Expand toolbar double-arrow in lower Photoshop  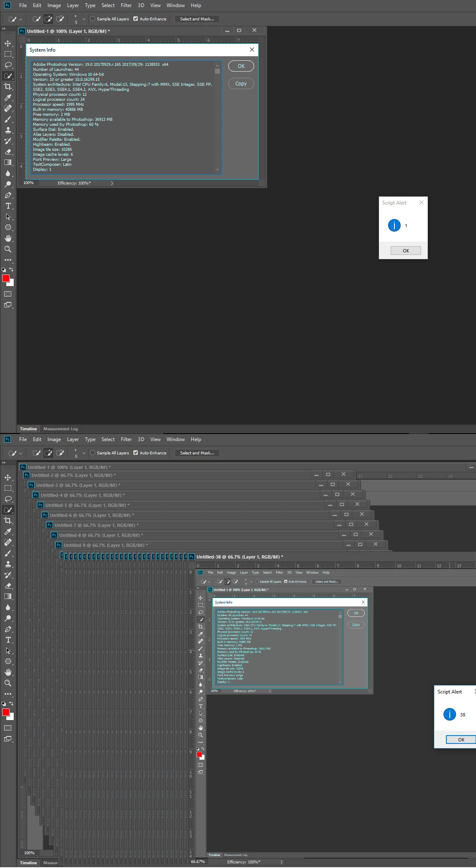click(4, 463)
